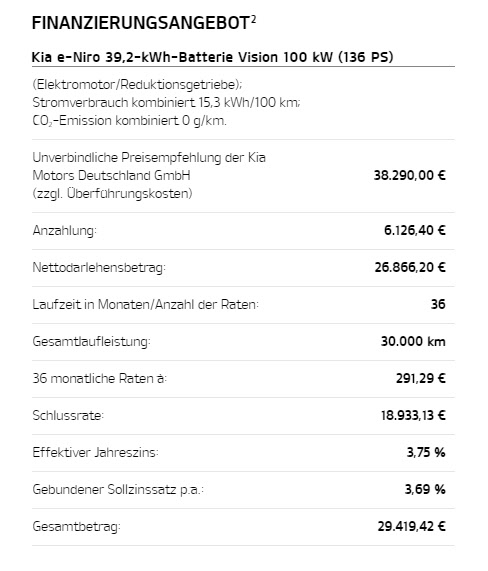Click the footnote 2 superscript
The image size is (488, 571).
pos(253,19)
